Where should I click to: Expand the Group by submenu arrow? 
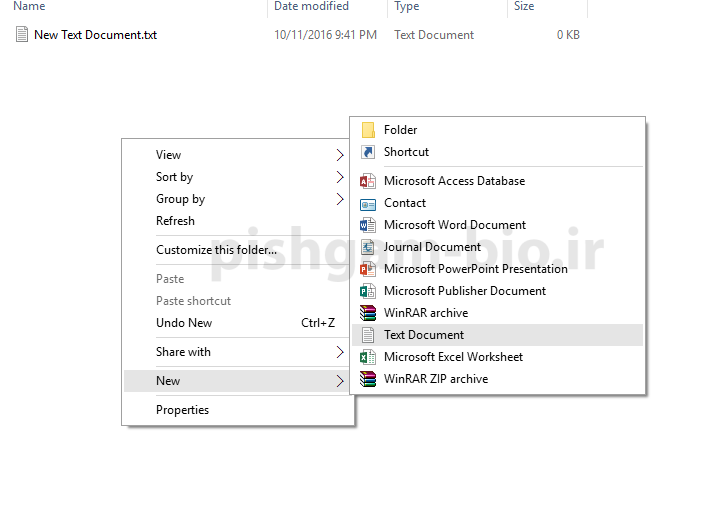point(340,199)
